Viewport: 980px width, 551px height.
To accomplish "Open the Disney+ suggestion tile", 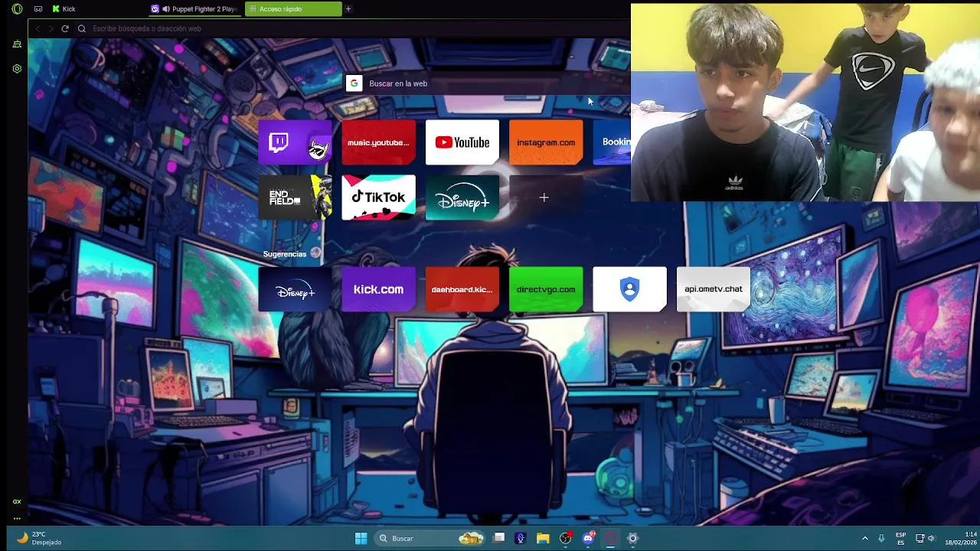I will click(295, 289).
